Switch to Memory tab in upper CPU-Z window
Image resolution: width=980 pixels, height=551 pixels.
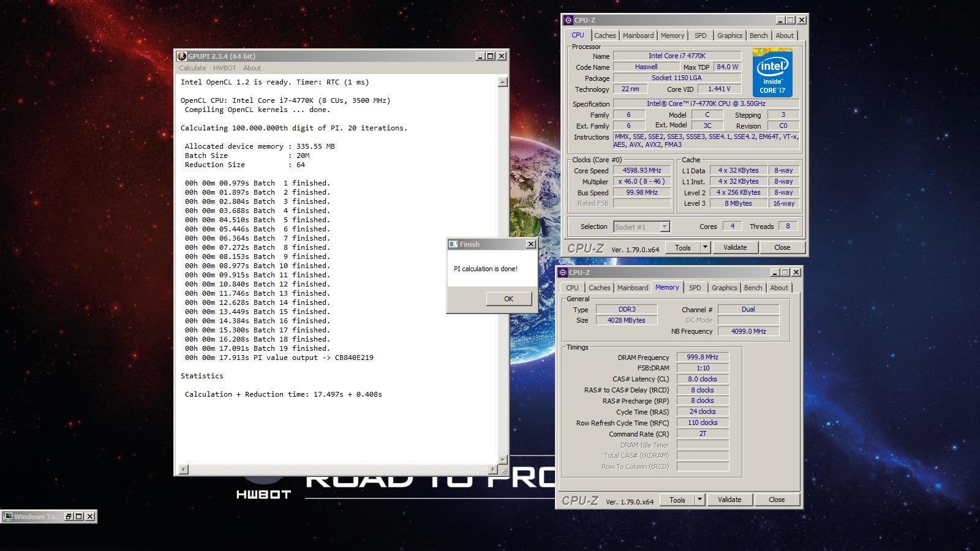(x=673, y=36)
